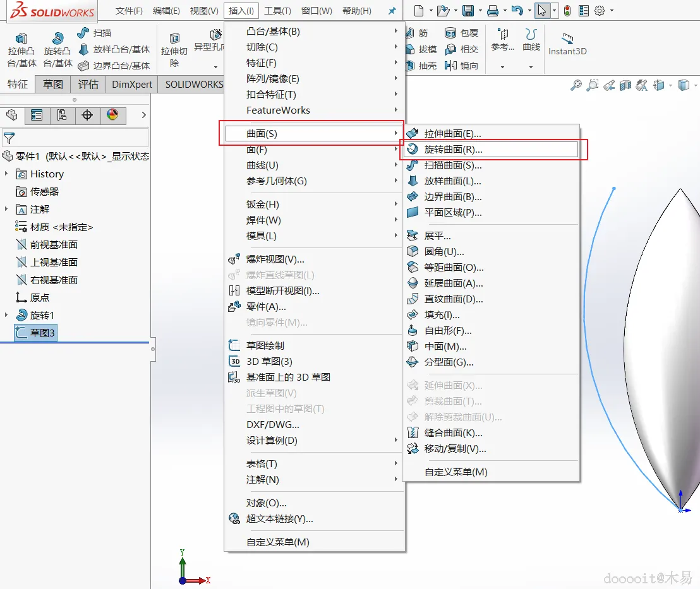Click the 扫描 sweep tool icon
Screen dimensions: 700x589
(83, 33)
